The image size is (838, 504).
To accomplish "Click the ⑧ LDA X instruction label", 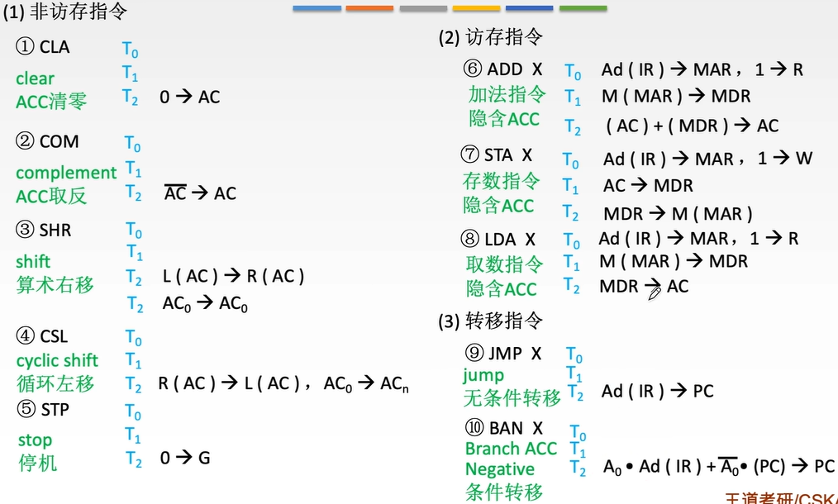I will [498, 240].
